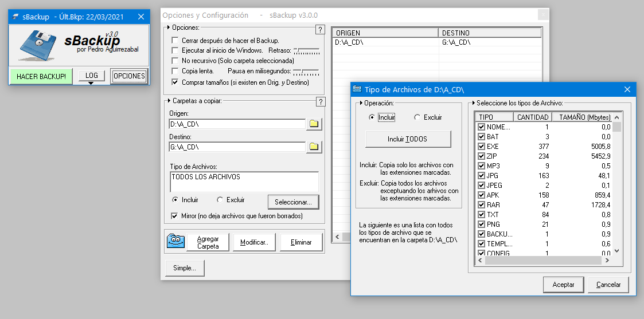Open help for the Opciones section
The height and width of the screenshot is (319, 644).
320,30
